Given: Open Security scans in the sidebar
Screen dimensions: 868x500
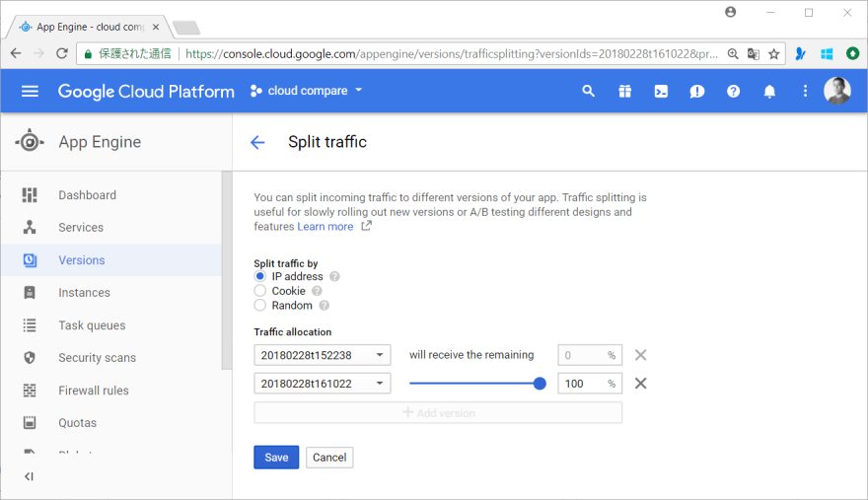Looking at the screenshot, I should (97, 358).
